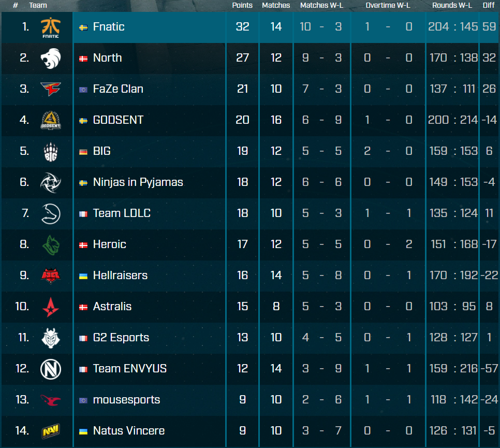500x448 pixels.
Task: Click the Ninjas in Pyjamas logo
Action: 51,182
